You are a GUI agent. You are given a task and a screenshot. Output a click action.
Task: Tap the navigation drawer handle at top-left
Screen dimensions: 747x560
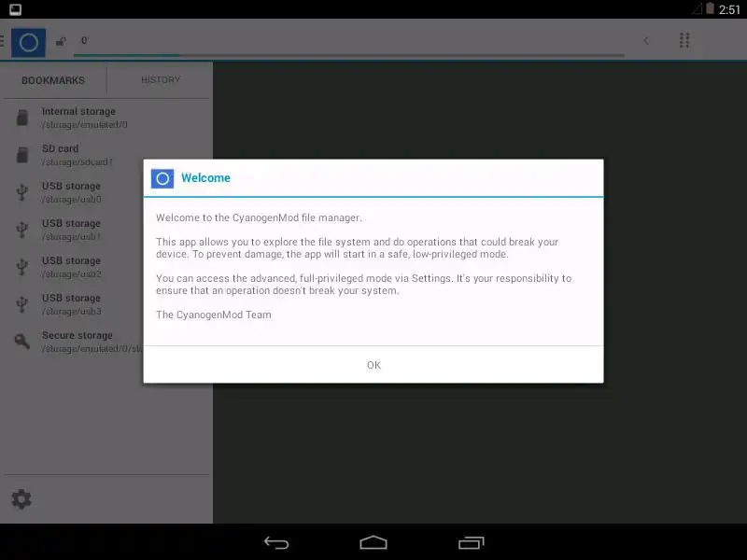[x=2, y=41]
